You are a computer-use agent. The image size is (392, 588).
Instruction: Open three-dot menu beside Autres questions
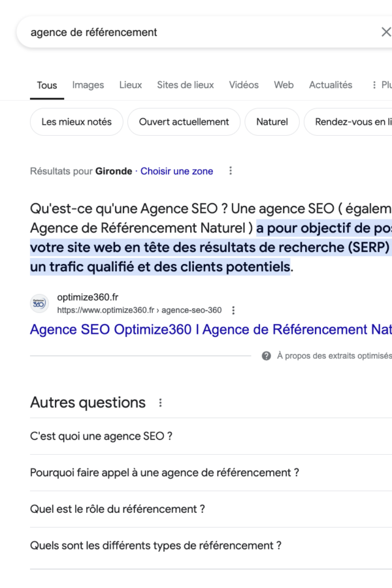point(161,402)
